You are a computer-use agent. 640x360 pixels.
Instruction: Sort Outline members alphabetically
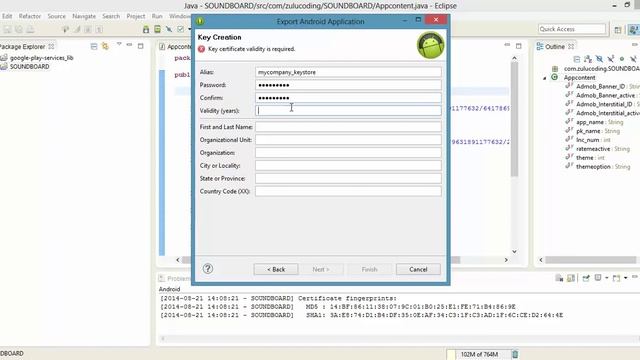pyautogui.click(x=588, y=59)
